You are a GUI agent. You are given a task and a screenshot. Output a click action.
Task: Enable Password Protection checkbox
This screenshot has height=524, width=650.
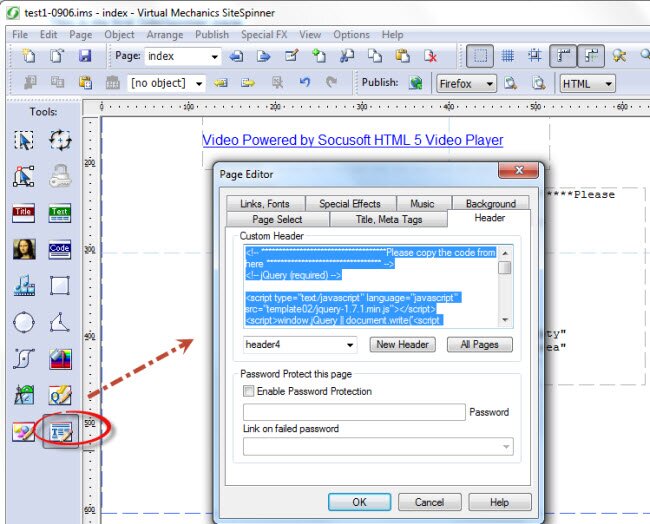(x=248, y=391)
